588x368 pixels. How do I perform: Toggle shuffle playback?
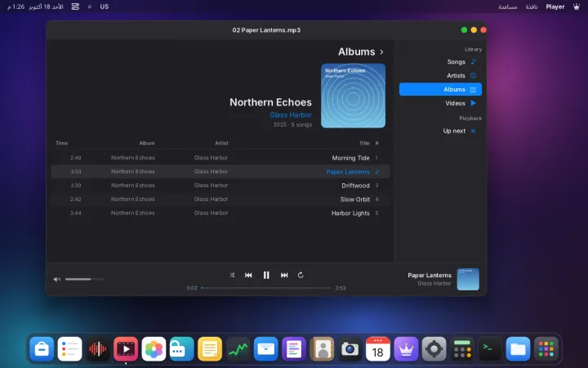(232, 275)
